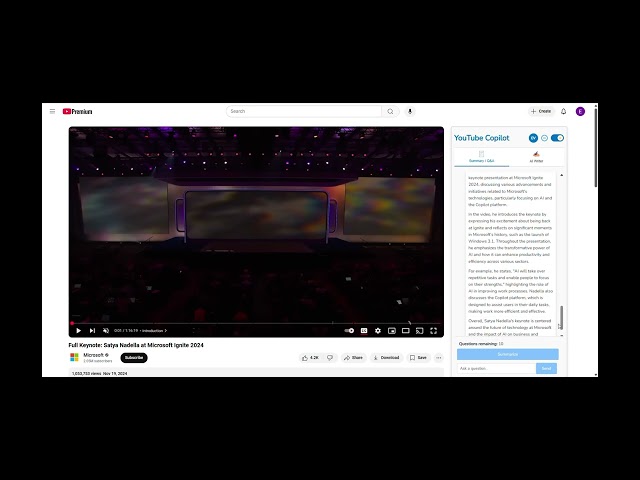Click the Copilot summary scrollbar thumb
The image size is (640, 480).
coord(562,318)
